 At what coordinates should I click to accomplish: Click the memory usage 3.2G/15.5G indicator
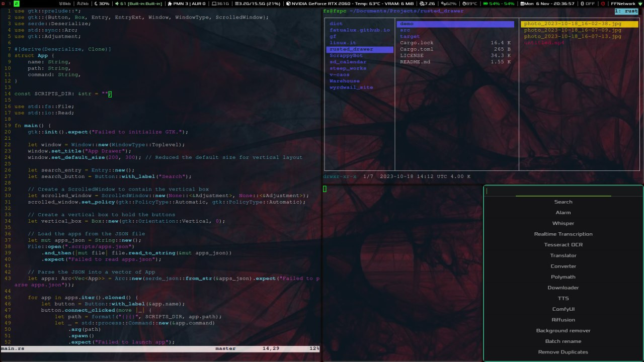258,4
